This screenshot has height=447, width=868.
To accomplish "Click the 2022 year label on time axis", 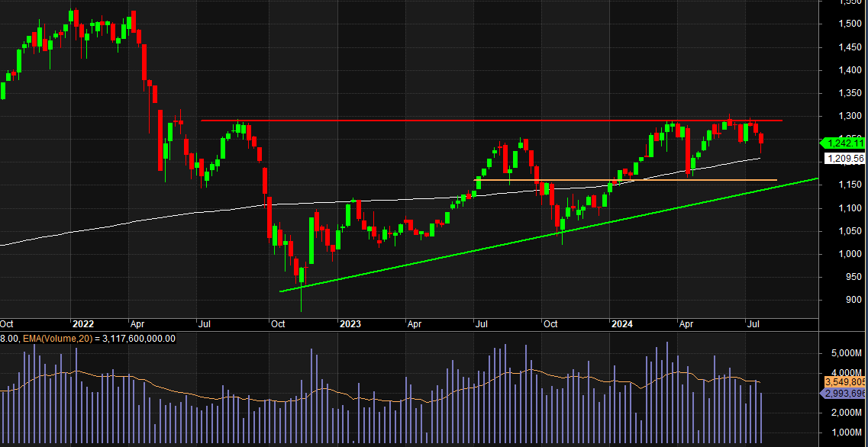I will (82, 324).
